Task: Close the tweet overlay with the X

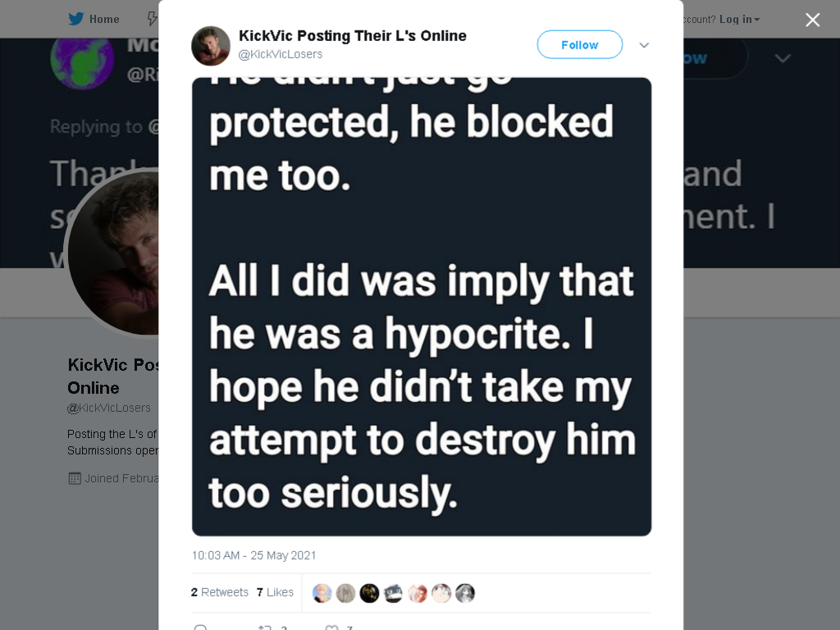Action: (x=812, y=20)
